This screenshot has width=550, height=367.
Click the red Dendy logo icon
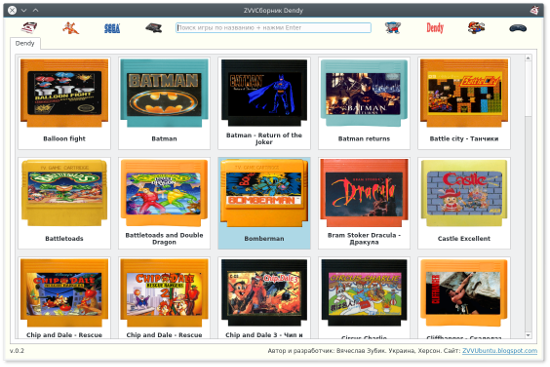pyautogui.click(x=435, y=28)
